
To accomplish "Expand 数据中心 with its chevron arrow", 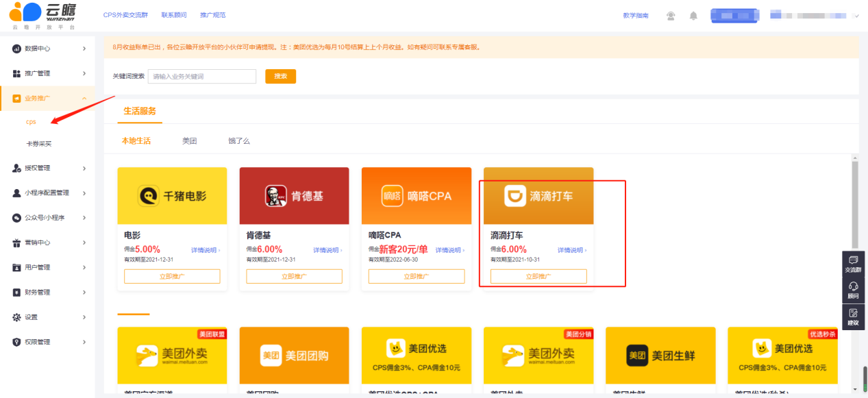I will (84, 49).
